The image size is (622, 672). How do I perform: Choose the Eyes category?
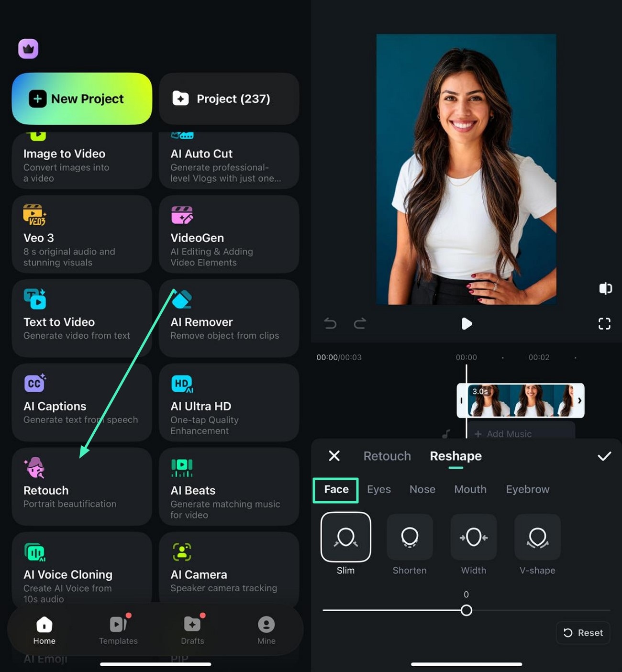pos(379,489)
